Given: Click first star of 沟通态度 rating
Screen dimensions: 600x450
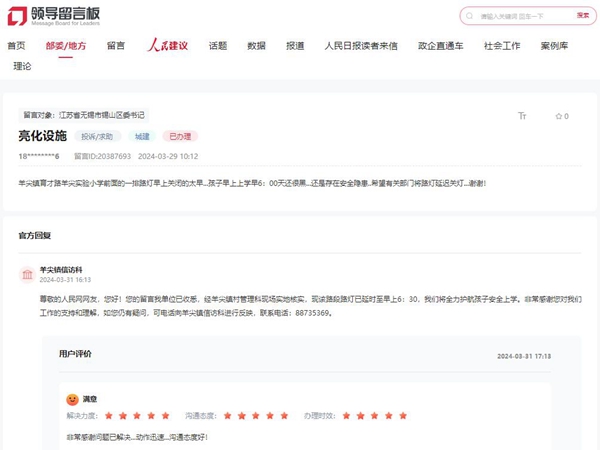Looking at the screenshot, I should (228, 416).
